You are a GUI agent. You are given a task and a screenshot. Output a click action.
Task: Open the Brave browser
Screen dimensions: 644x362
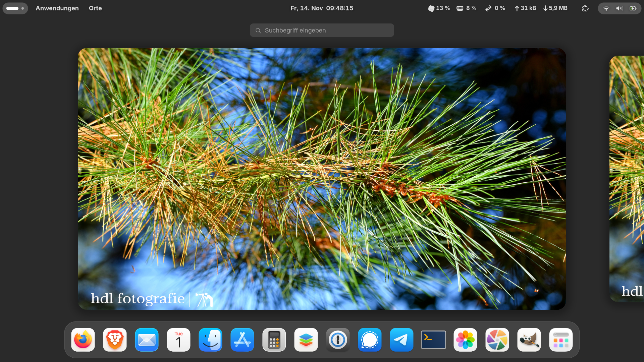pyautogui.click(x=115, y=340)
